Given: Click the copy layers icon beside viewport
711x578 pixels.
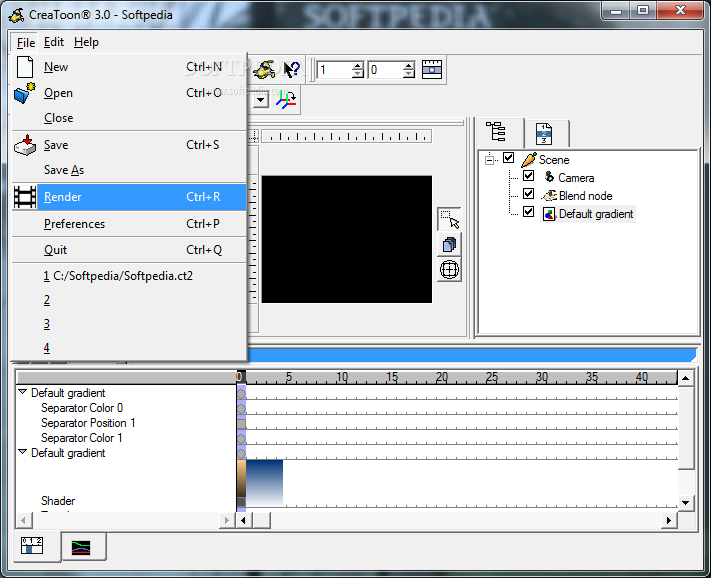Looking at the screenshot, I should pyautogui.click(x=449, y=245).
